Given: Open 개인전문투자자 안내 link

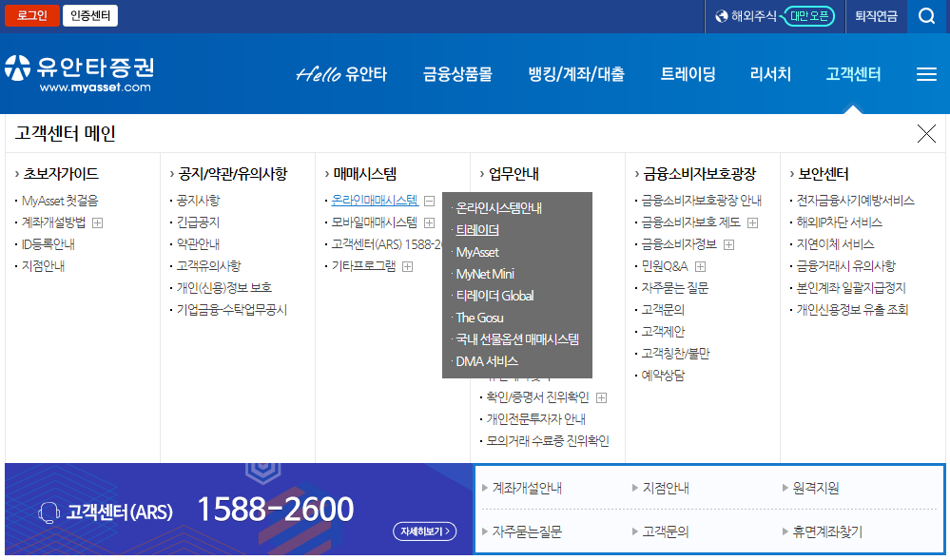Looking at the screenshot, I should (x=535, y=418).
